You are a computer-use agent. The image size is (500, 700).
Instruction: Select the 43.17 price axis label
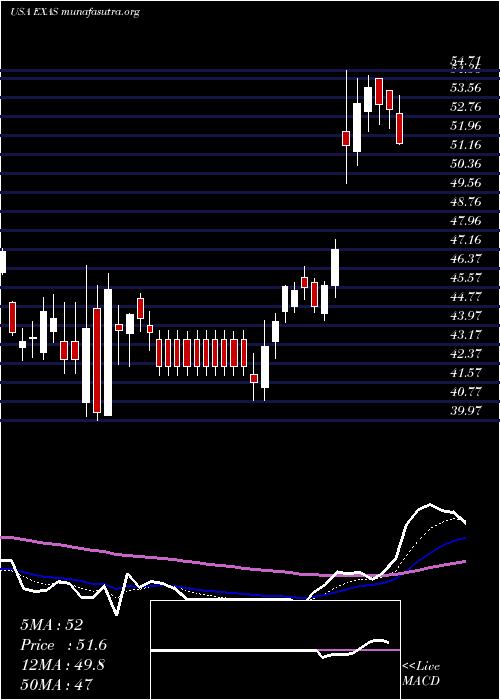coord(466,334)
